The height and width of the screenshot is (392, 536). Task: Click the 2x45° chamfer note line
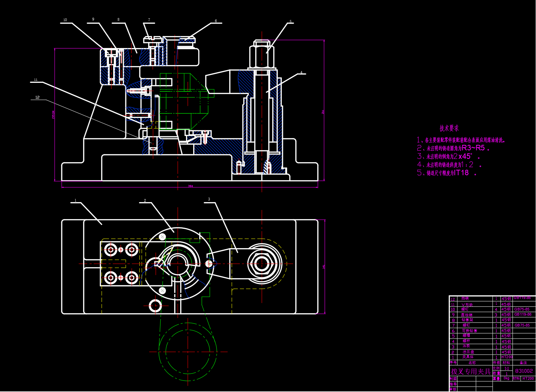point(449,156)
